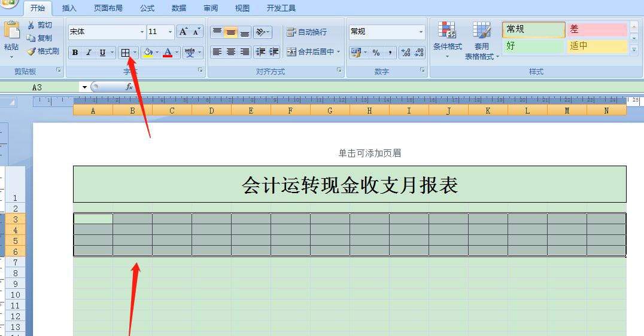
Task: Select the Good (好) cell style
Action: pyautogui.click(x=533, y=46)
